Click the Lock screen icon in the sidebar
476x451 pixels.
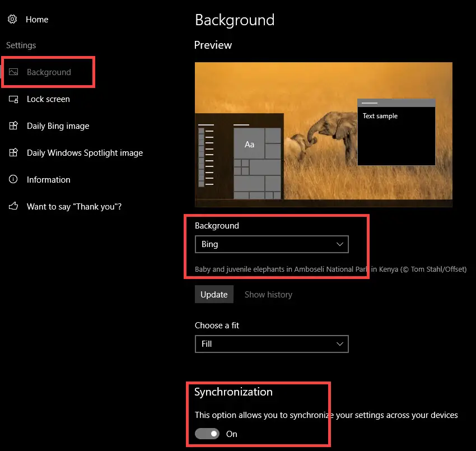13,99
